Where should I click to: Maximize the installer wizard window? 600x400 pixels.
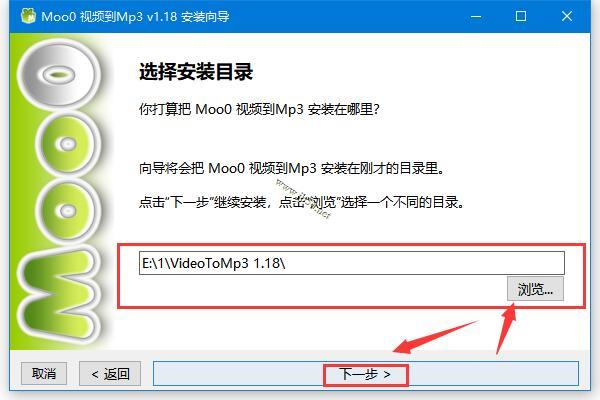[520, 16]
